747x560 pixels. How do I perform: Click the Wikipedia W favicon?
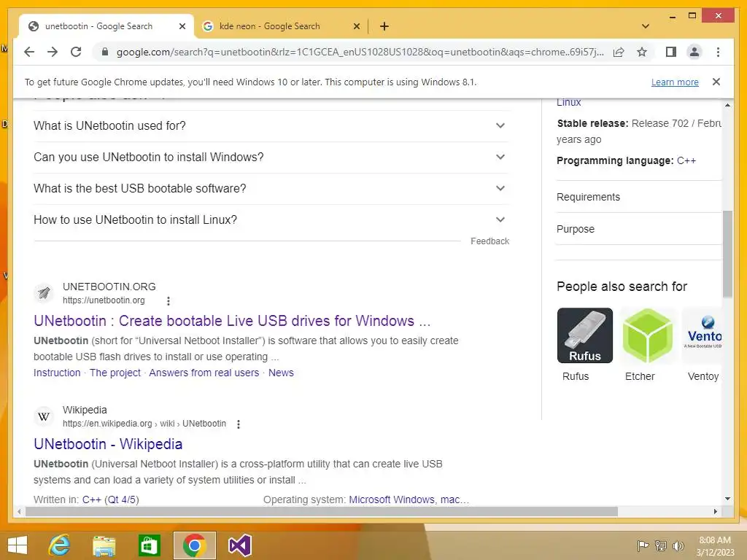44,416
